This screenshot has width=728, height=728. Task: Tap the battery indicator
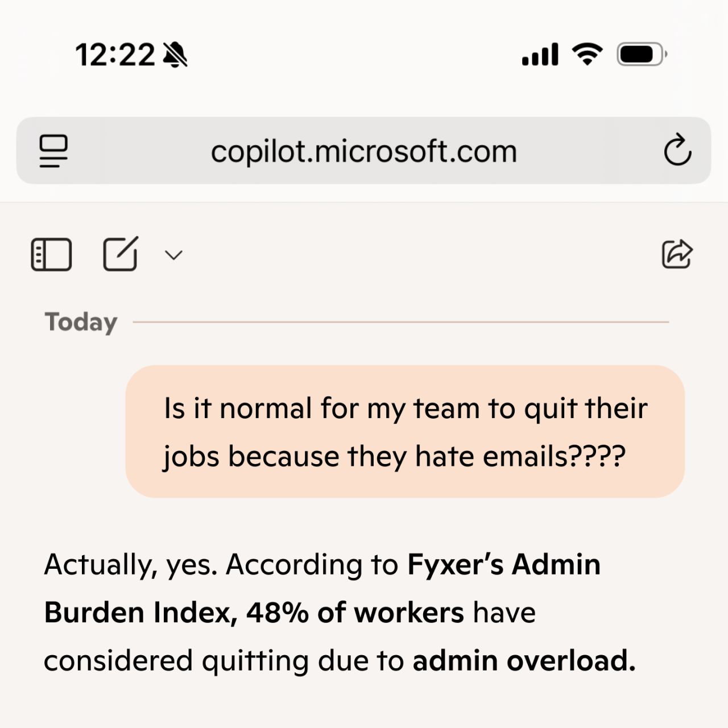pos(641,55)
